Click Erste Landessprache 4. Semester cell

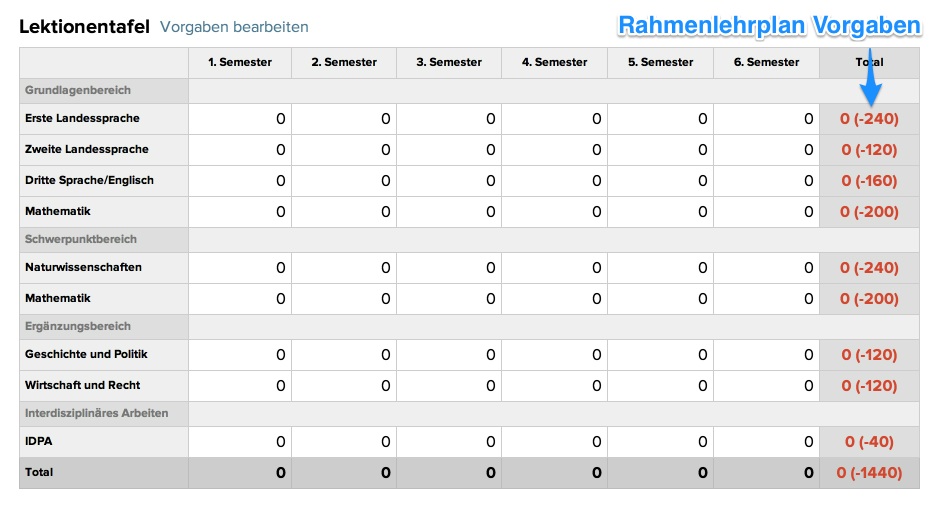(555, 119)
